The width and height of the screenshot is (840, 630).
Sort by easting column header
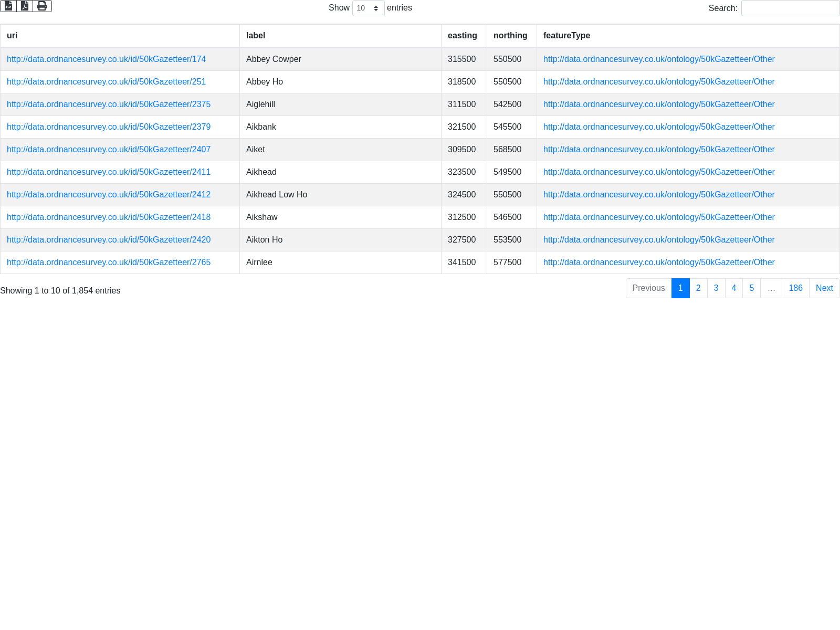click(462, 36)
